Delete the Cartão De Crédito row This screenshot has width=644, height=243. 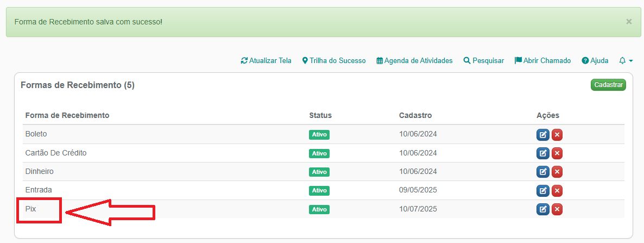557,153
